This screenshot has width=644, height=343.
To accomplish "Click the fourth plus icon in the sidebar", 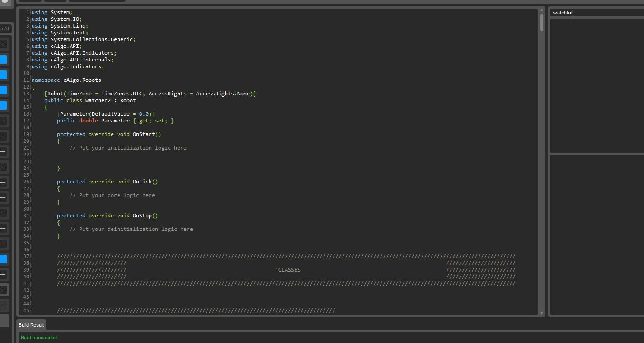I will coord(4,151).
